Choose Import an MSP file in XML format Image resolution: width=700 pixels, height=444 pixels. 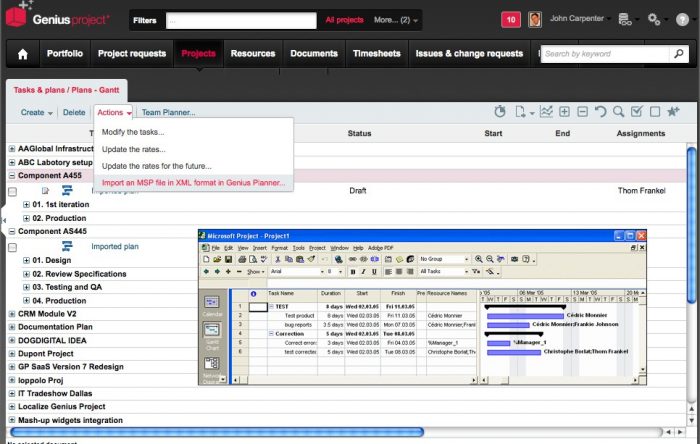click(193, 183)
